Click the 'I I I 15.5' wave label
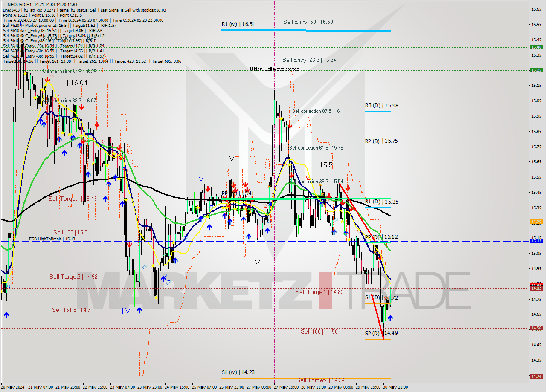546x392 pixels. (320, 165)
